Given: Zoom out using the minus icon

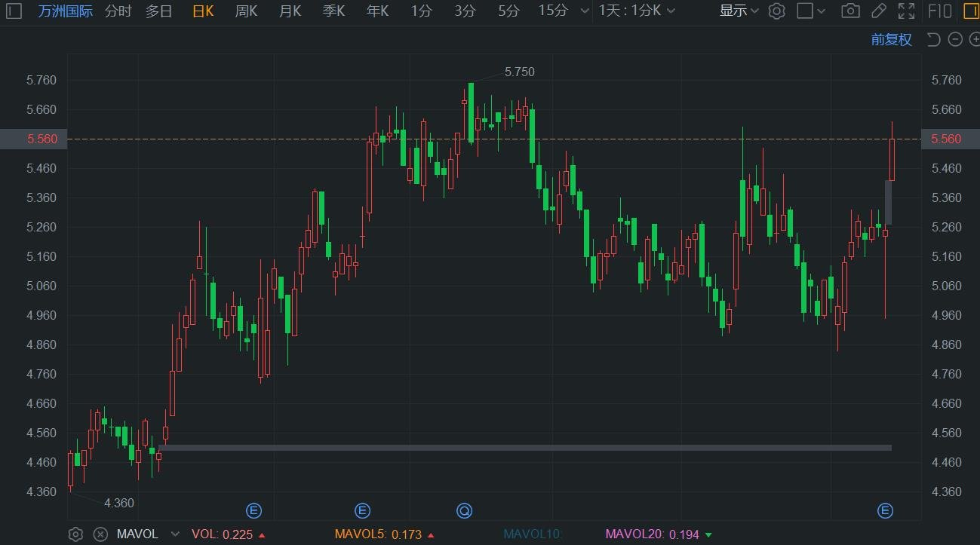Looking at the screenshot, I should click(x=954, y=38).
